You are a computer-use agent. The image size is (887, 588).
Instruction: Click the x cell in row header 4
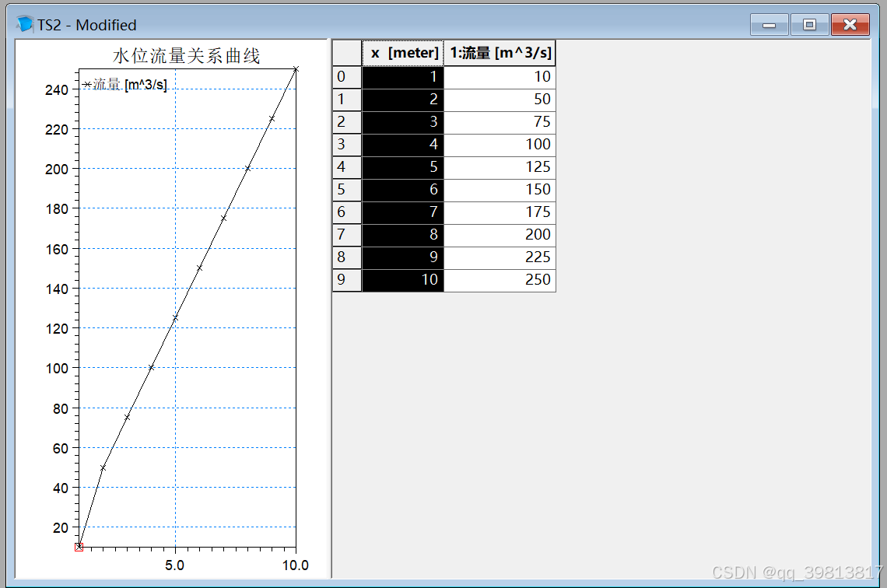(403, 167)
